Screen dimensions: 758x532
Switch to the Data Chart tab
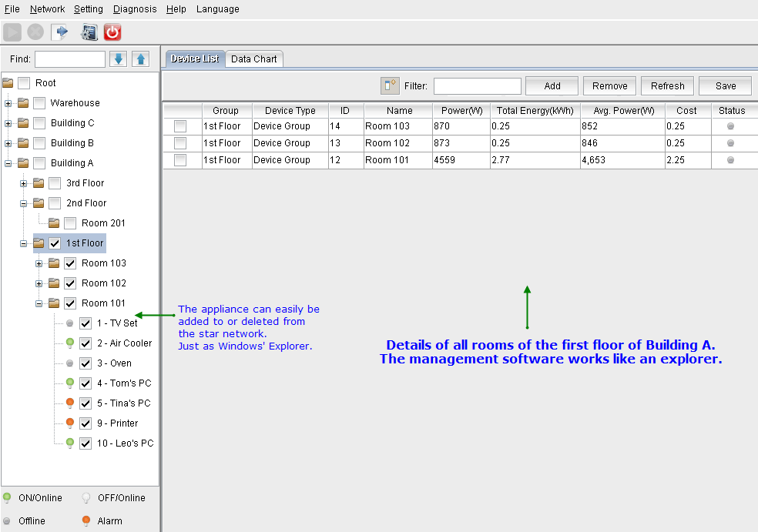[253, 59]
